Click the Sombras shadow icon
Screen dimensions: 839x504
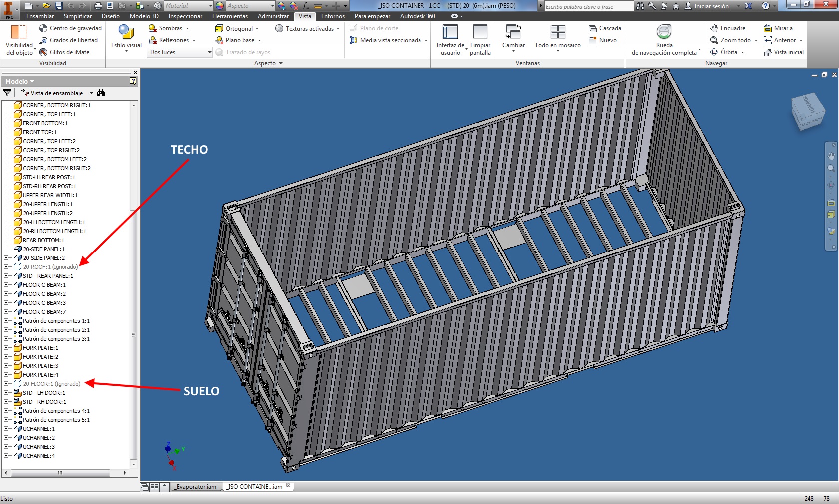click(153, 28)
